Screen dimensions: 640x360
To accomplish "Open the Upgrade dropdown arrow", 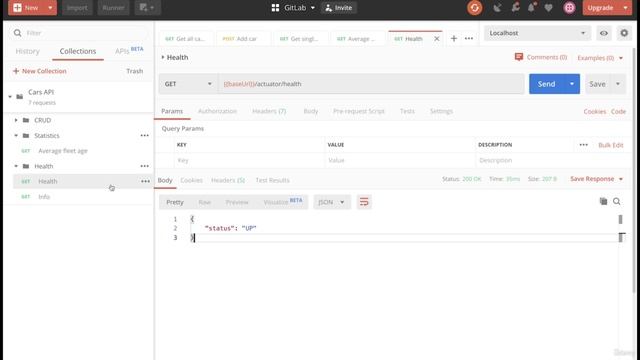I will click(625, 8).
